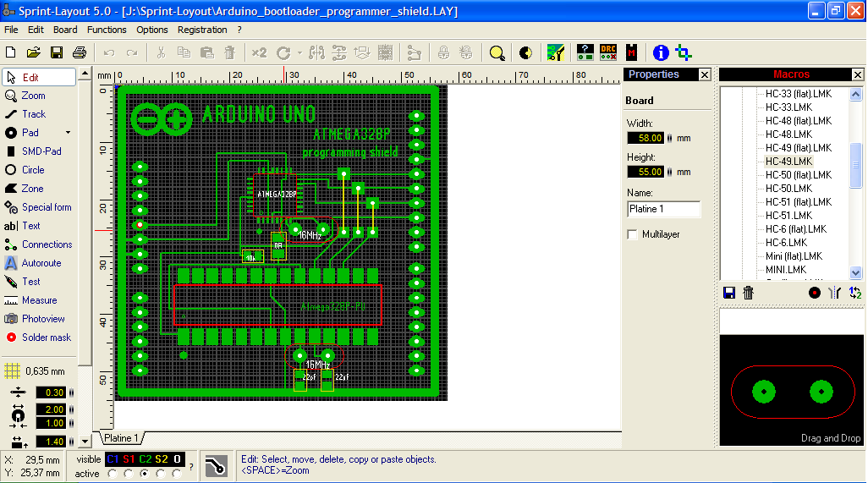The height and width of the screenshot is (483, 868).
Task: Switch to the Platine 1 tab
Action: tap(121, 438)
